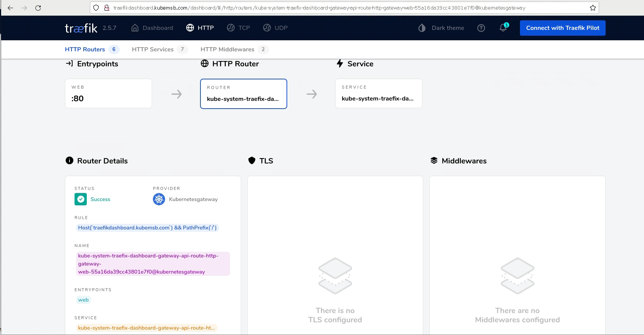Open the Dashboard nav item
Screen dimensions: 644x335
(x=152, y=28)
